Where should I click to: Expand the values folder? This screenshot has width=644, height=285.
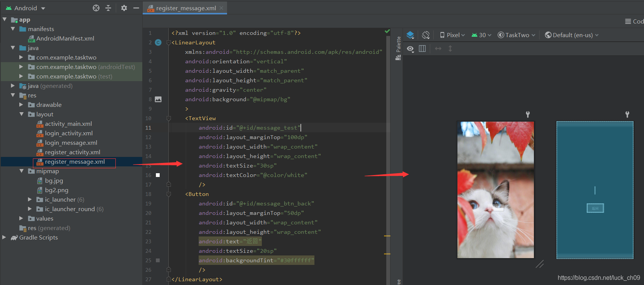21,218
